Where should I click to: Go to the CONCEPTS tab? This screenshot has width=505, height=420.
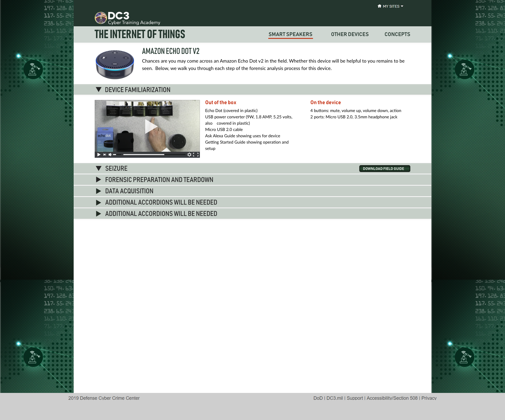coord(397,34)
